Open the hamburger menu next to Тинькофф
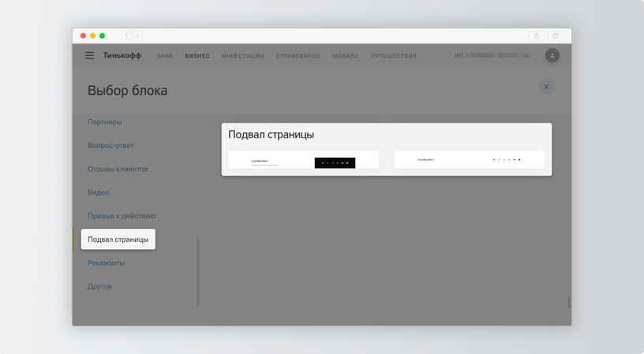Viewport: 644px width, 354px height. 89,55
